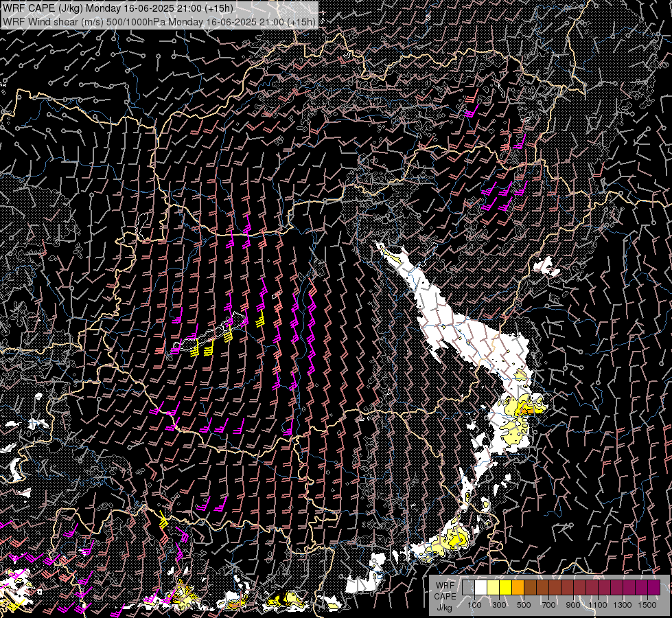Click the '300' label in the legend
The width and height of the screenshot is (672, 618).
point(499,605)
